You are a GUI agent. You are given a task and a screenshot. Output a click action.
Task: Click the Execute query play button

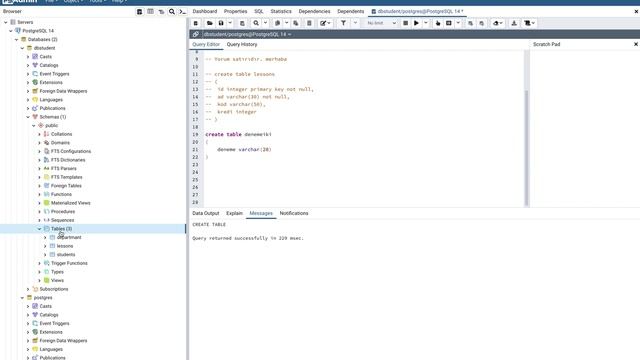pyautogui.click(x=416, y=23)
